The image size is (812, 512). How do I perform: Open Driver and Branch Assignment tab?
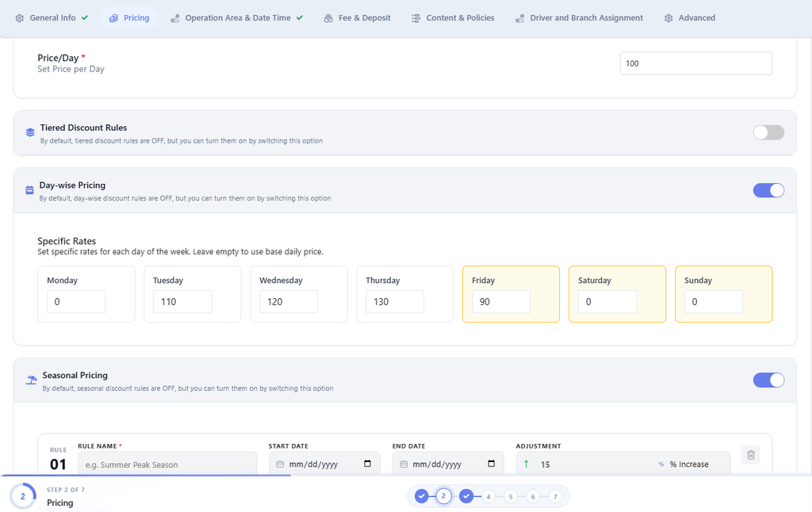pos(579,17)
